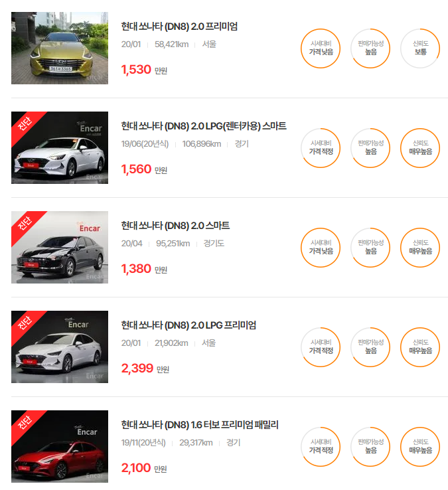Click 신뢰도 매우높음 gauge of 1,380만원 car
The width and height of the screenshot is (448, 490).
tap(420, 248)
